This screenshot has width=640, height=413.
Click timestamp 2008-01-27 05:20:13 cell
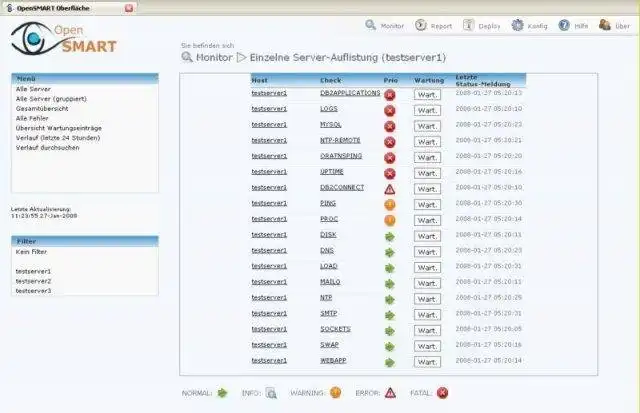489,93
